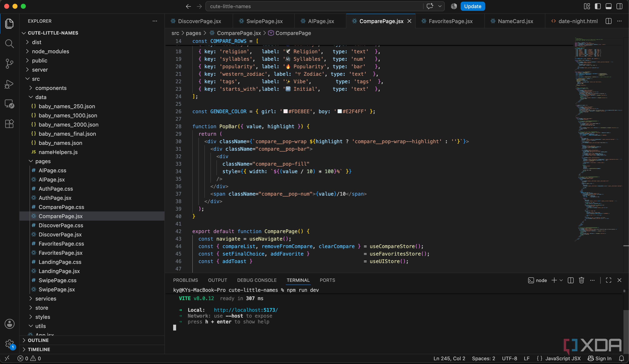Open baby_names_final.json file
The height and width of the screenshot is (364, 629).
click(x=92, y=134)
